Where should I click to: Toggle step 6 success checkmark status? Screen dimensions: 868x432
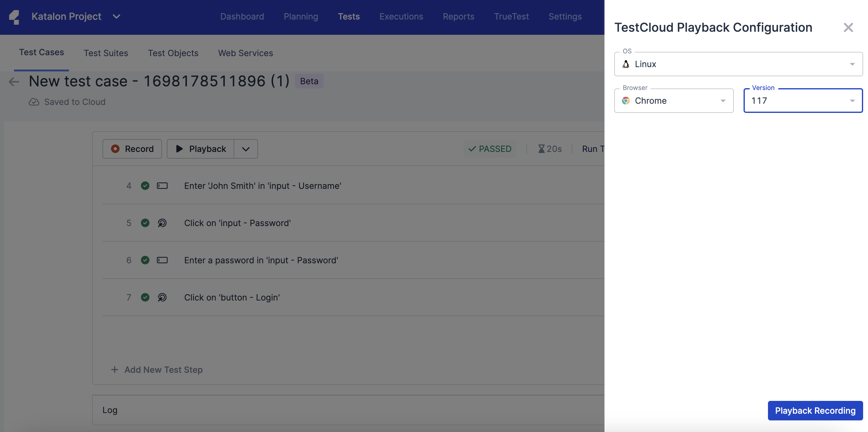[x=145, y=259]
